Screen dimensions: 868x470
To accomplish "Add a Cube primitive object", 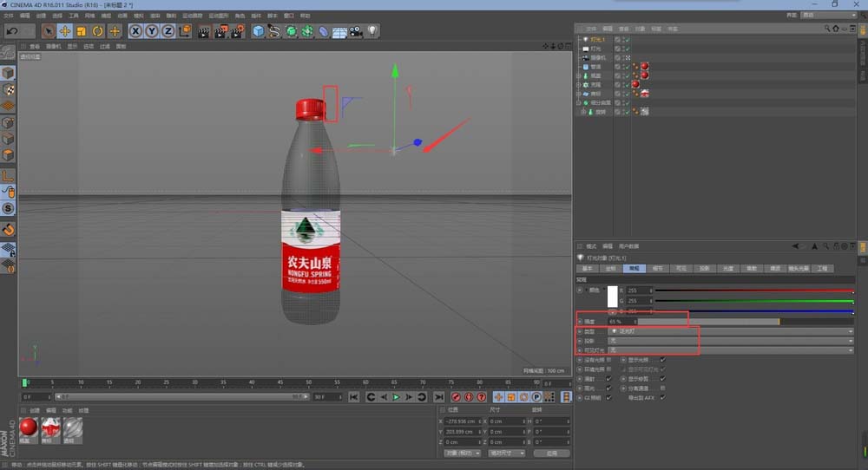I will 259,31.
